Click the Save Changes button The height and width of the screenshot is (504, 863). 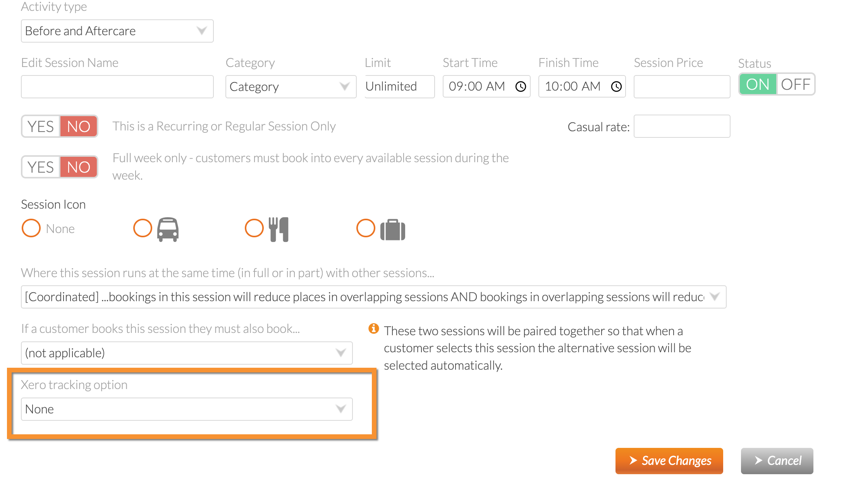coord(669,461)
